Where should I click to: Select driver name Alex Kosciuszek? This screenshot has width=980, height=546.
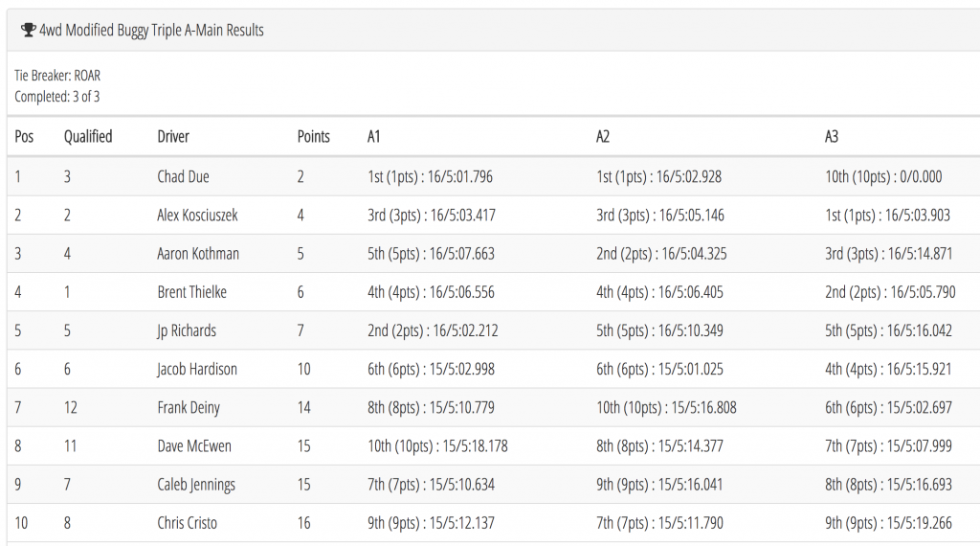pos(197,216)
